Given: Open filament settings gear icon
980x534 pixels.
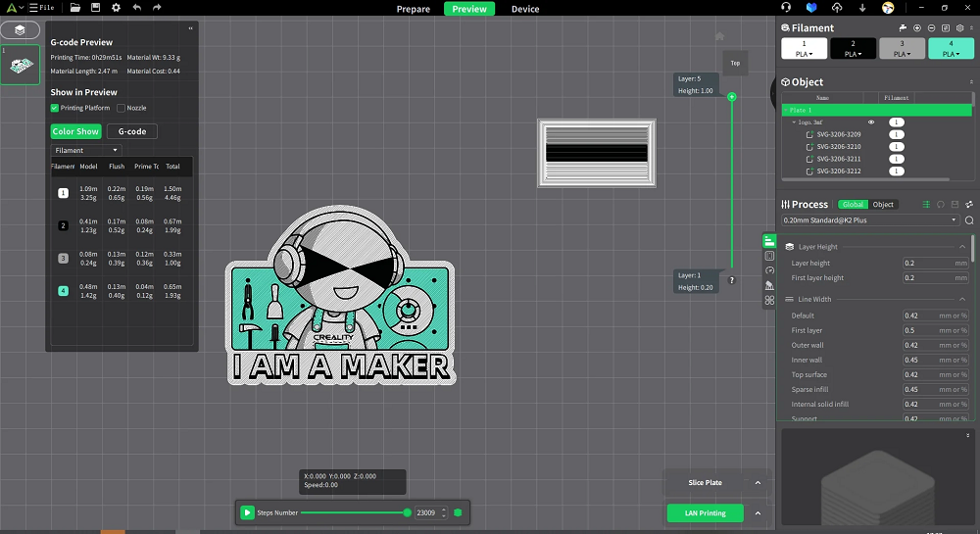Looking at the screenshot, I should (x=958, y=27).
